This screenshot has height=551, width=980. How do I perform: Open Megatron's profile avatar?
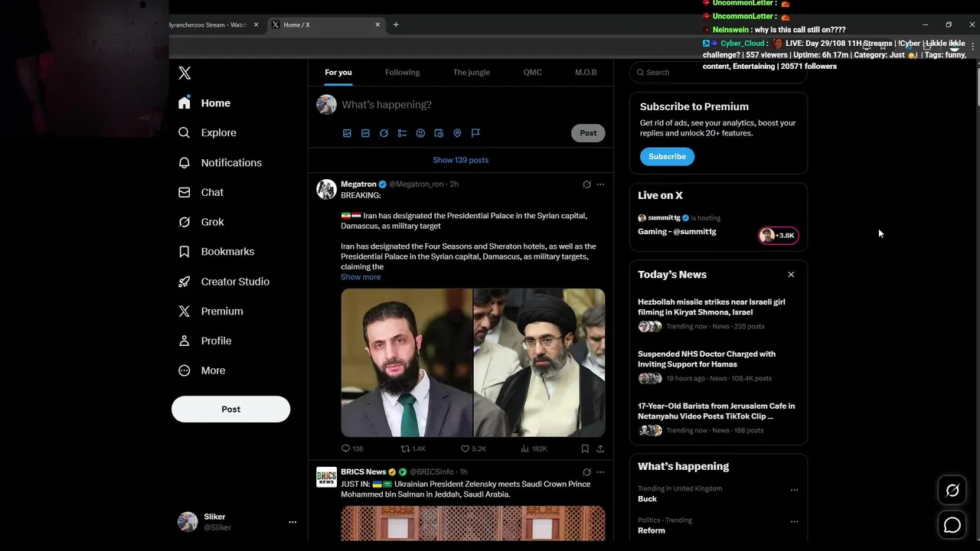click(327, 189)
